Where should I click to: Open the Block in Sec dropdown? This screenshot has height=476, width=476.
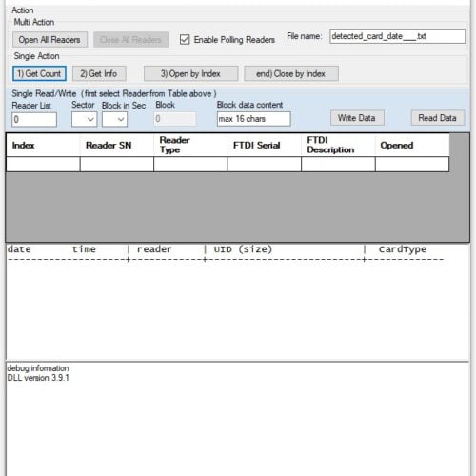click(x=114, y=120)
